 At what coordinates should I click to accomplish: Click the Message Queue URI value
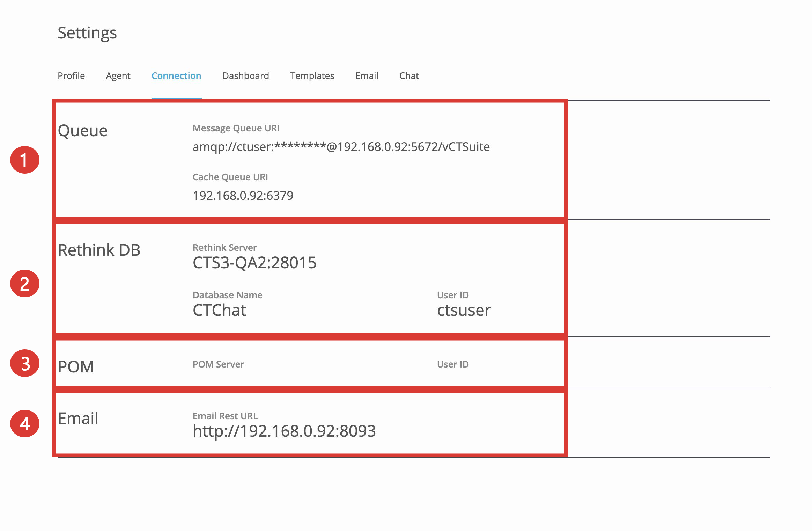pyautogui.click(x=341, y=147)
